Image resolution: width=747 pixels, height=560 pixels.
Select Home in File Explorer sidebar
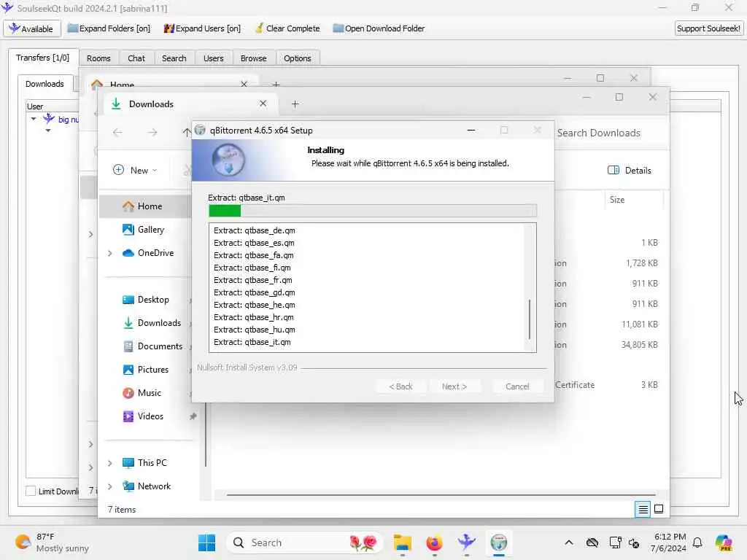(149, 206)
